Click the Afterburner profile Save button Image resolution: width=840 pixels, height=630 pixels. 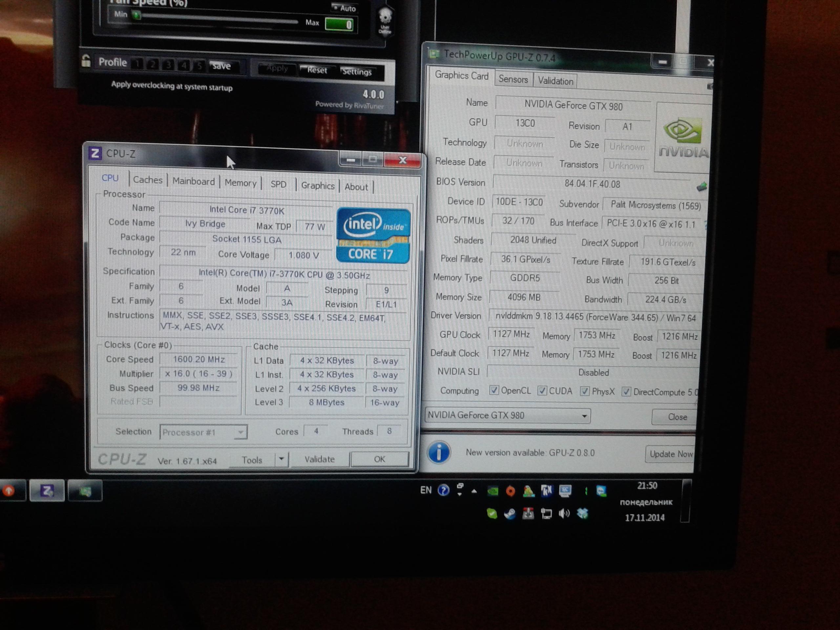click(222, 66)
